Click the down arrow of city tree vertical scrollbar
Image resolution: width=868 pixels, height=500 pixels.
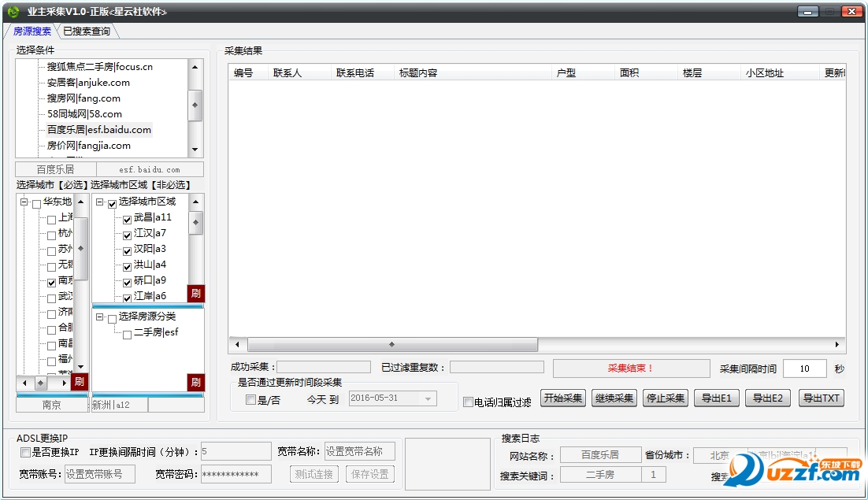[x=81, y=367]
